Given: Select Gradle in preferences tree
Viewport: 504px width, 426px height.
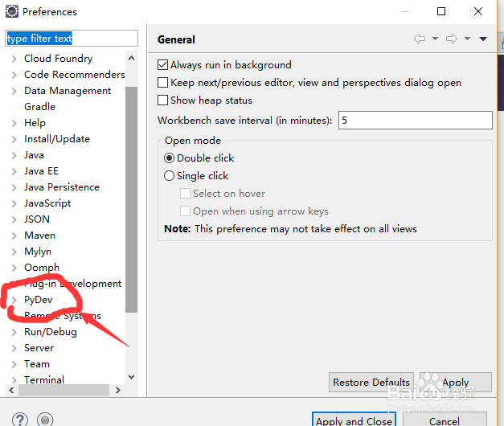Looking at the screenshot, I should click(x=39, y=107).
